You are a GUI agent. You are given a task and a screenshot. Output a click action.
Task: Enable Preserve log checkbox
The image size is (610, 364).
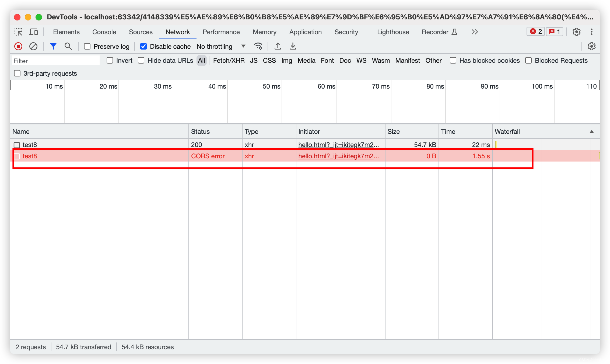tap(87, 46)
